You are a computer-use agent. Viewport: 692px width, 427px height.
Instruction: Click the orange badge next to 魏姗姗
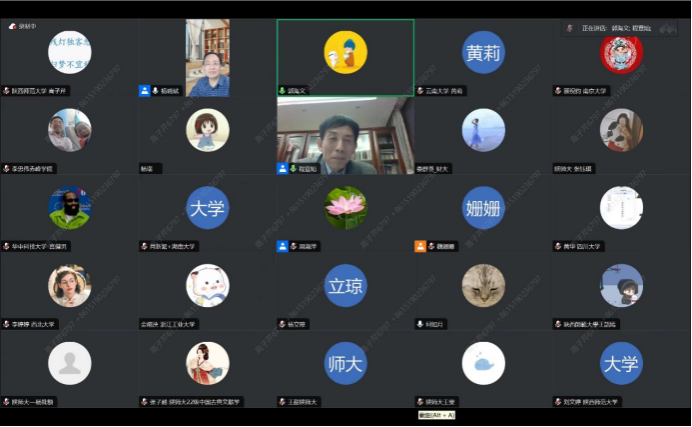point(420,246)
